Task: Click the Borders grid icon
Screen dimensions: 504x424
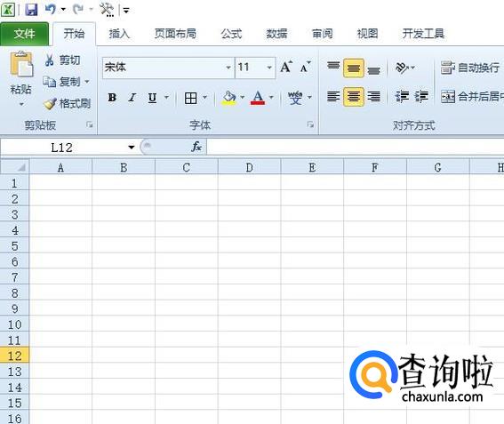Action: tap(190, 98)
